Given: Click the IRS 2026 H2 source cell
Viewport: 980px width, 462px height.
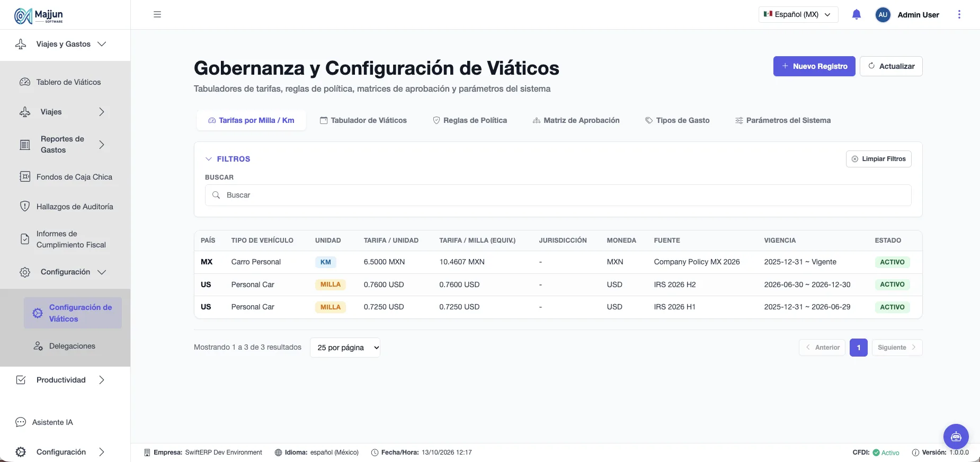Looking at the screenshot, I should pos(675,285).
